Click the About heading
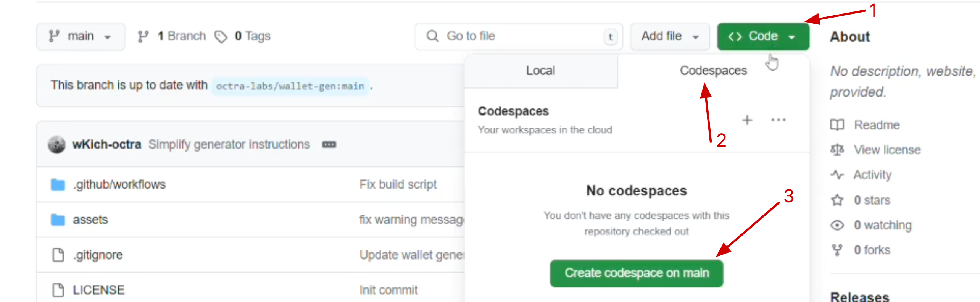The width and height of the screenshot is (980, 302). pos(850,37)
